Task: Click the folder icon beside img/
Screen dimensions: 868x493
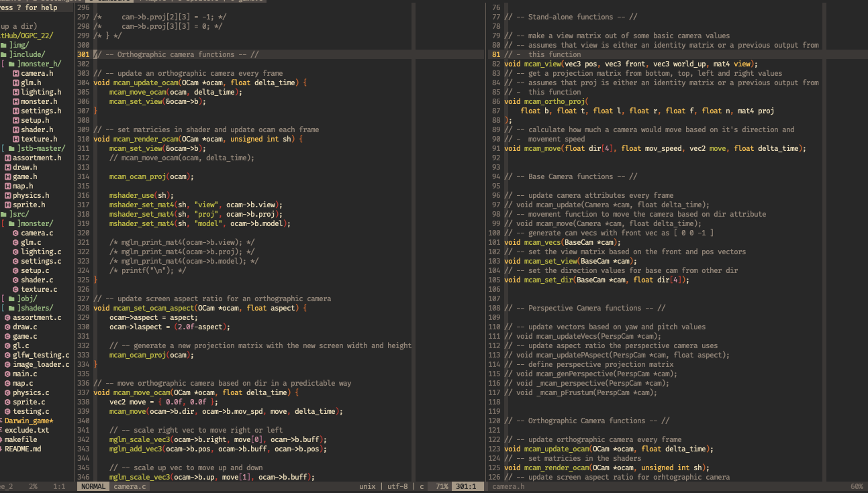Action: [x=4, y=45]
